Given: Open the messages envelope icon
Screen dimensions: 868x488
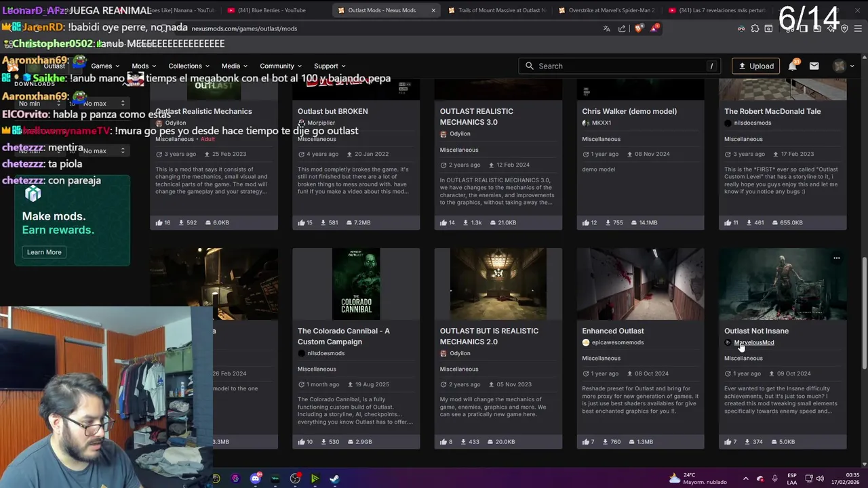Looking at the screenshot, I should [814, 66].
